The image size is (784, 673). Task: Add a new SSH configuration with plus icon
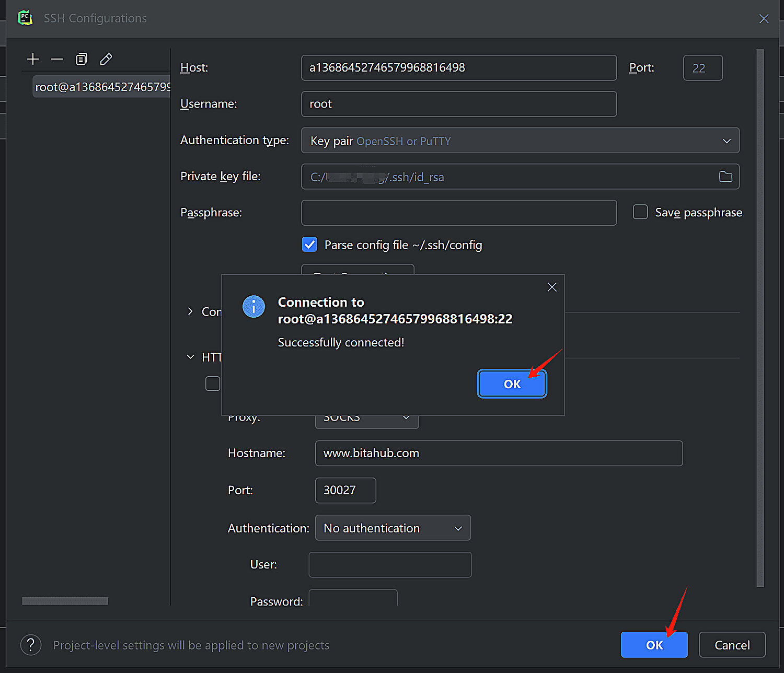click(33, 59)
